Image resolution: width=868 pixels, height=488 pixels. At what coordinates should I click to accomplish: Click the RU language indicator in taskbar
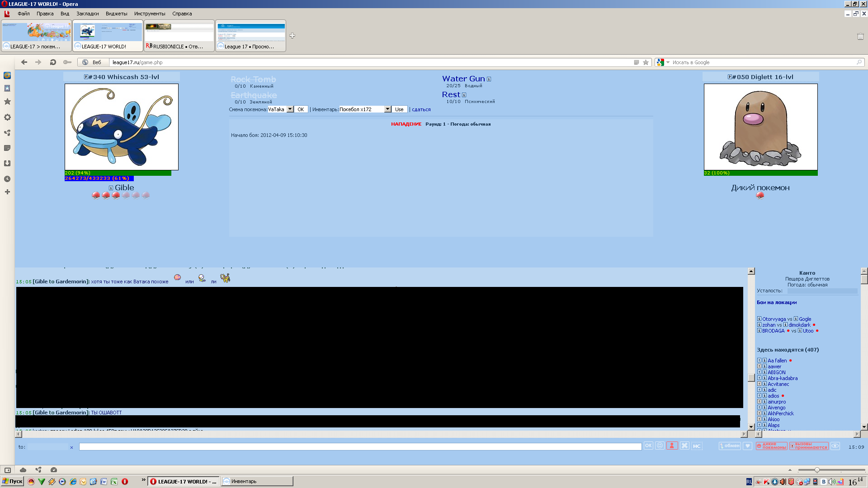[749, 482]
